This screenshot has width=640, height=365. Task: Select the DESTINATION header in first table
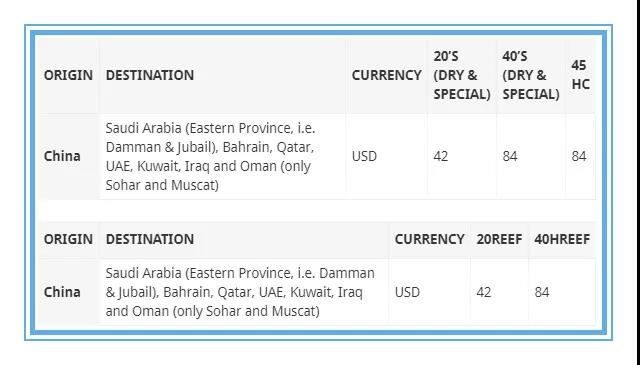(x=150, y=75)
